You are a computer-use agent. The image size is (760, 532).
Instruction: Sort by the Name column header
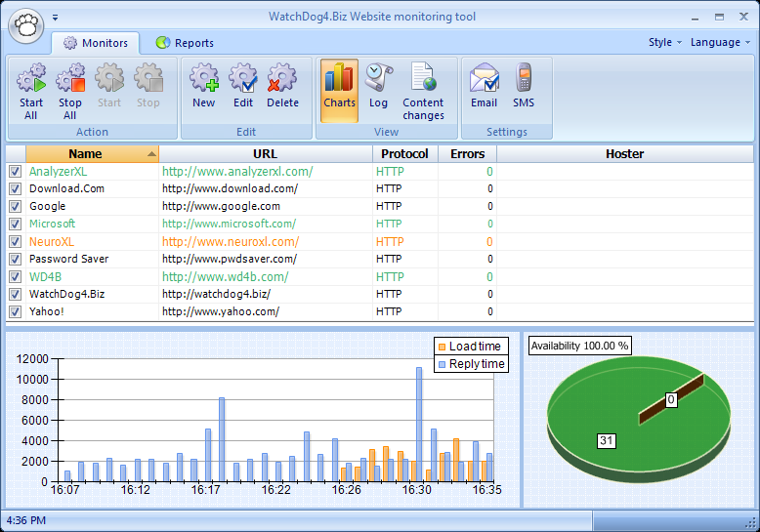coord(92,154)
